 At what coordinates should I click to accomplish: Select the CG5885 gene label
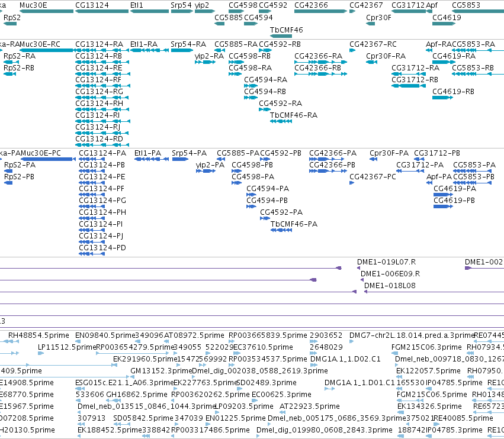tap(229, 17)
